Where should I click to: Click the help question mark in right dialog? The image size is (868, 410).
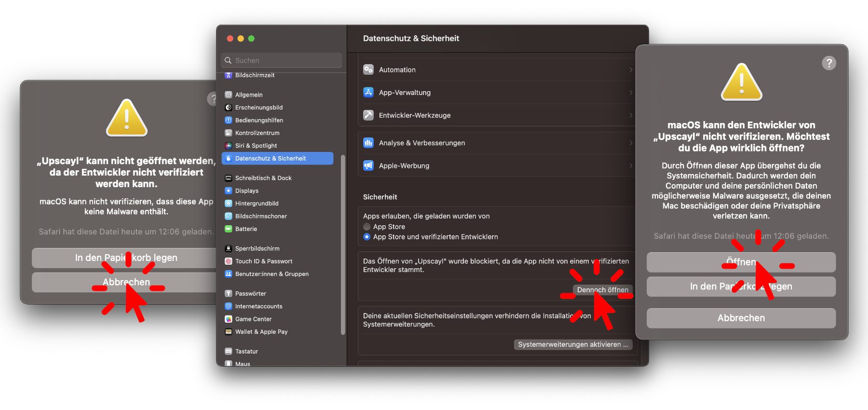[x=828, y=63]
